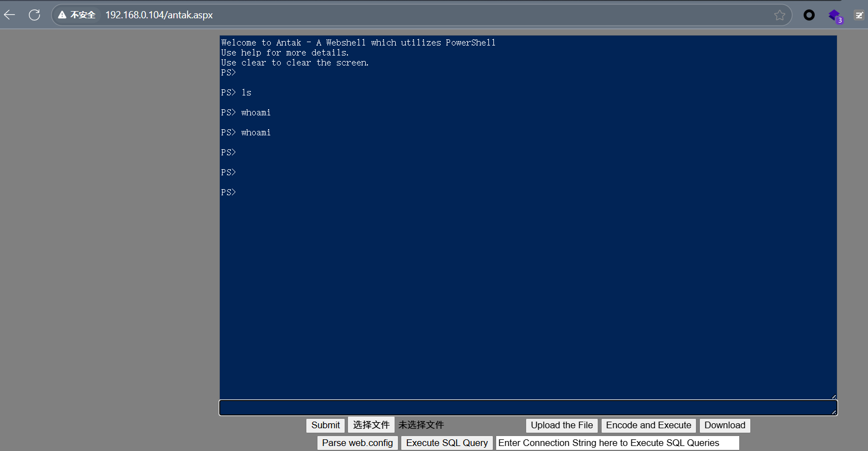Screen dimensions: 868x451
Task: Submit the PowerShell command
Action: [325, 425]
